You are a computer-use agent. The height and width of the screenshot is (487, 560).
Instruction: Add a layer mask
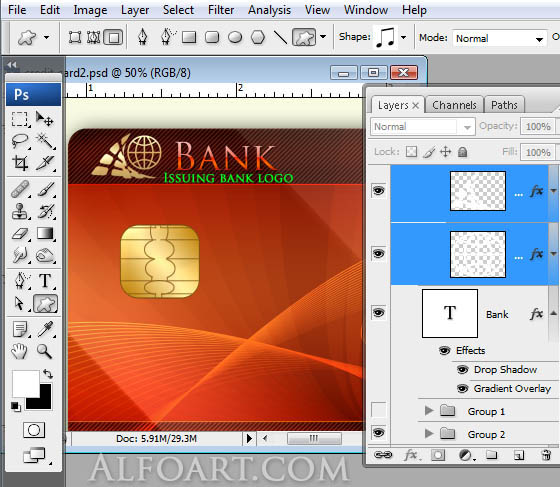[x=438, y=455]
